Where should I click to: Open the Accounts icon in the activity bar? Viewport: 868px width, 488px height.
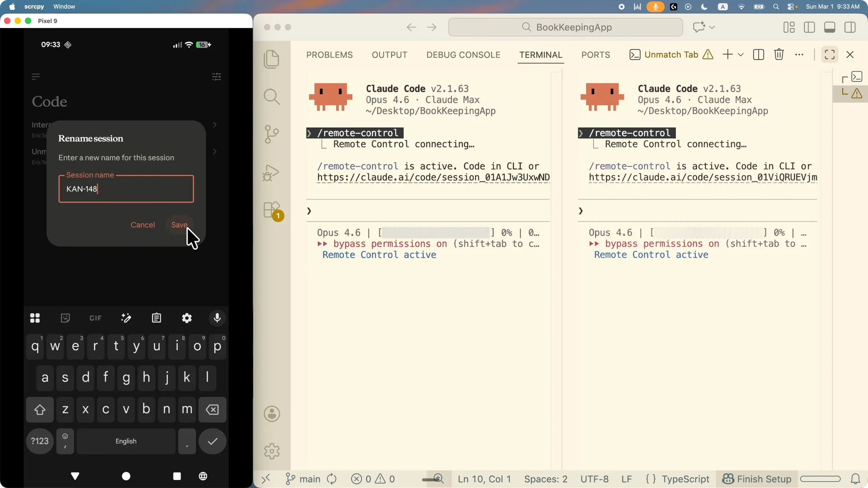pyautogui.click(x=272, y=413)
